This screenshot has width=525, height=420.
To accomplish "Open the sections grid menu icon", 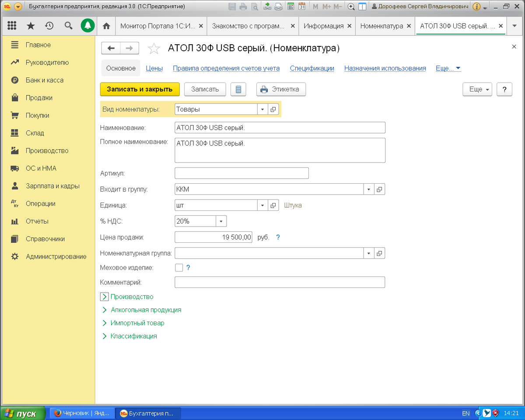I will (12, 26).
